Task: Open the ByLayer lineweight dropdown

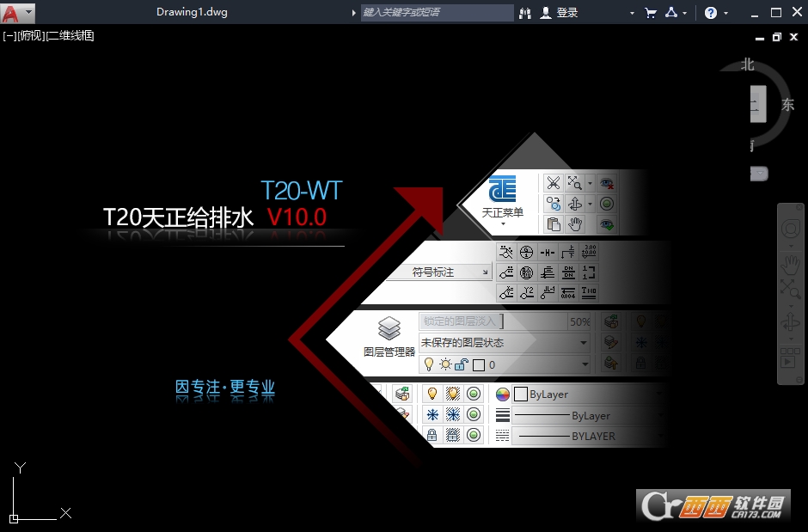Action: [587, 416]
